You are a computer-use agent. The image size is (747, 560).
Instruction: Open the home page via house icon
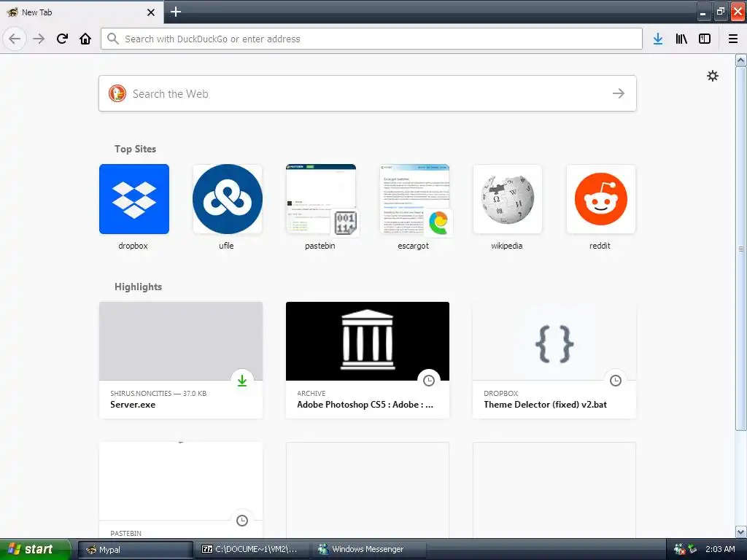(x=85, y=39)
